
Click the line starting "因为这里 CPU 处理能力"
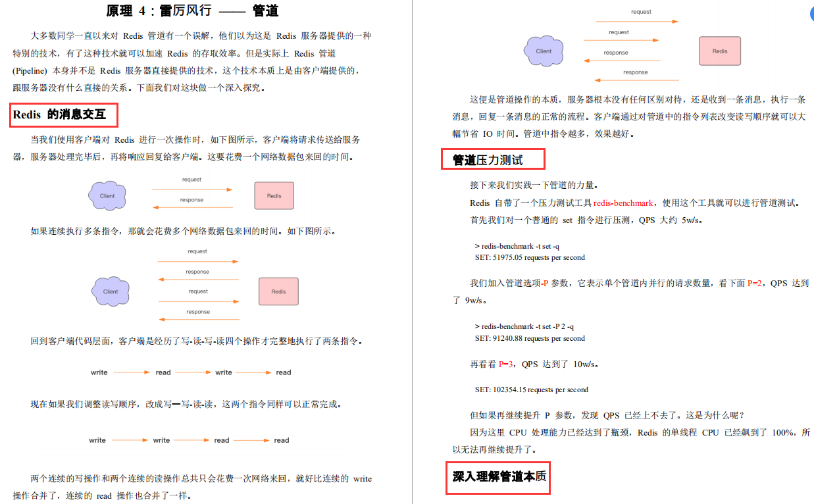coord(640,433)
